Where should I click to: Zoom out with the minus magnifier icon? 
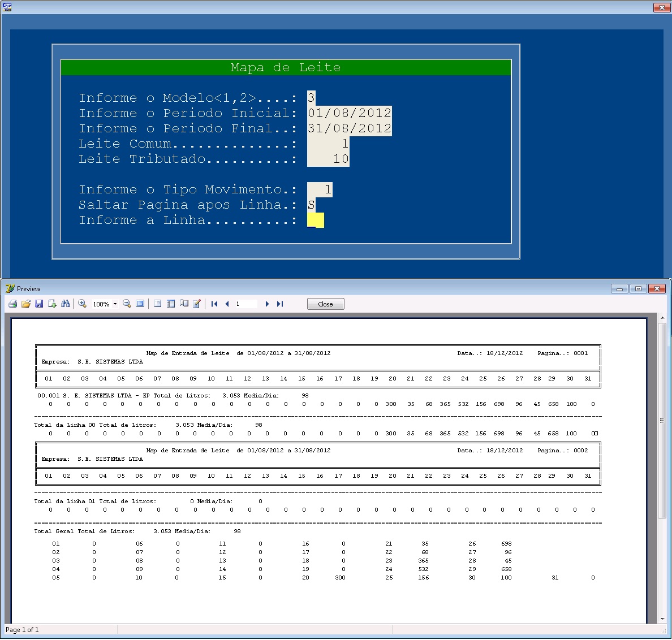click(x=127, y=304)
